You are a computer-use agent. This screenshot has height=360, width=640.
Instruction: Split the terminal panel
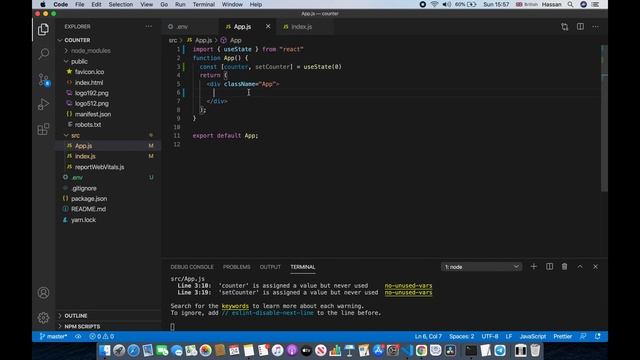(x=549, y=267)
